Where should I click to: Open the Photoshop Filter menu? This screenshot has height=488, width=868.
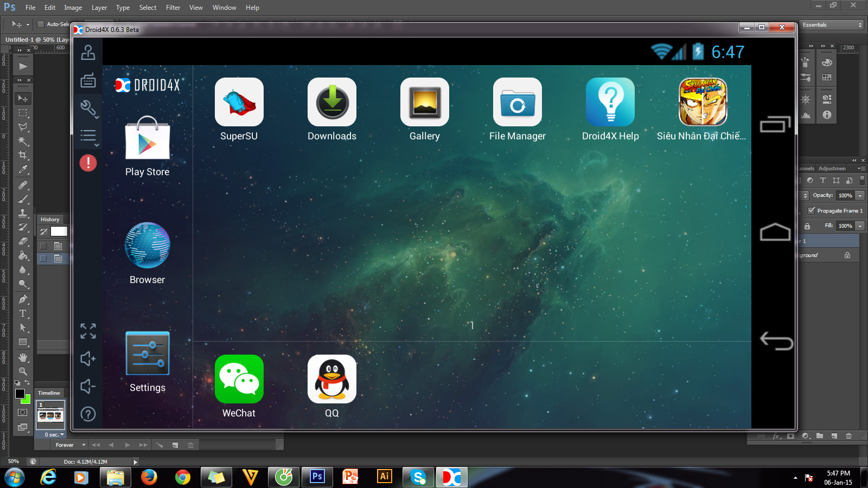pos(173,8)
